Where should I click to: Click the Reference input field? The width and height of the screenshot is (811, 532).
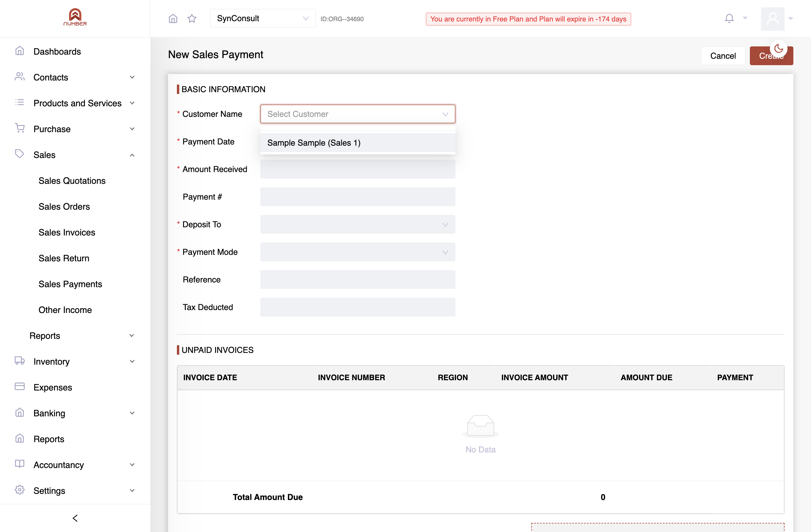[357, 280]
